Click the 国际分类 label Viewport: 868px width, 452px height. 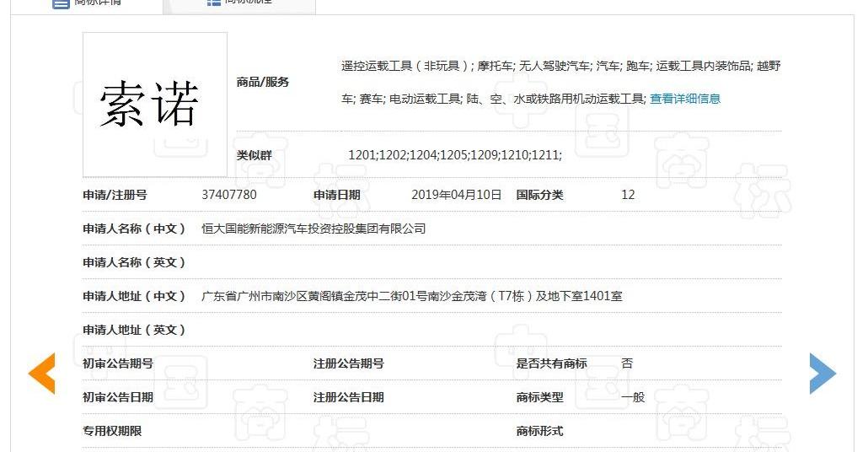point(539,195)
